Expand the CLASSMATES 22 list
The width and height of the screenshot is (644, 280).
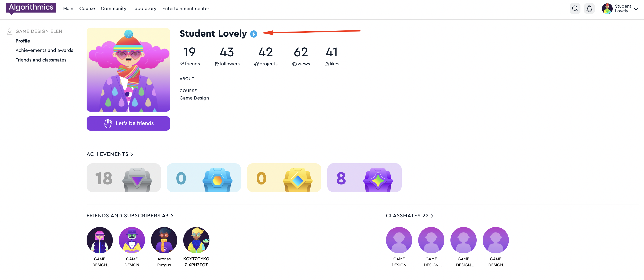pos(432,216)
